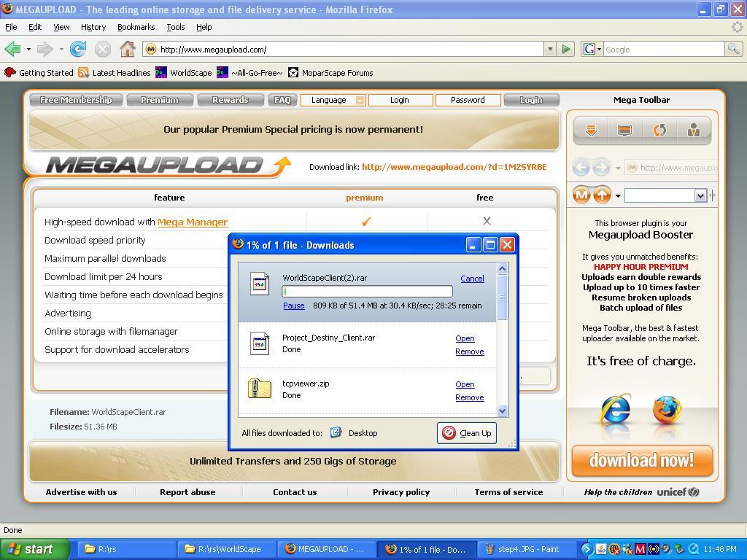
Task: Open the ~All-Go-Free~ bookmark
Action: click(x=249, y=72)
